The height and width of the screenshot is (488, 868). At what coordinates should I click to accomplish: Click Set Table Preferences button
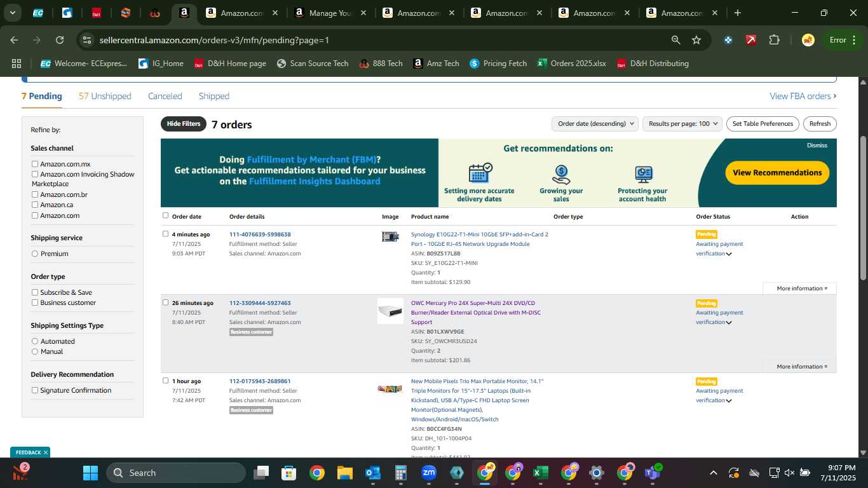[763, 124]
